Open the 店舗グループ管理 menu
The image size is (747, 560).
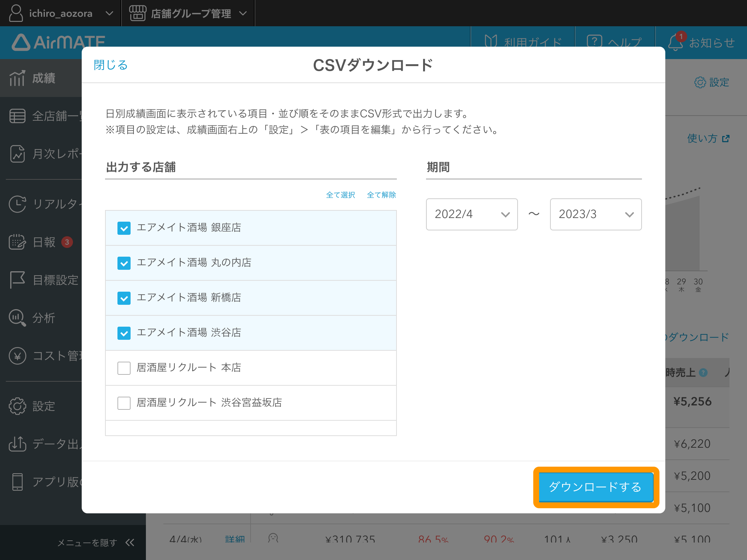(x=188, y=13)
